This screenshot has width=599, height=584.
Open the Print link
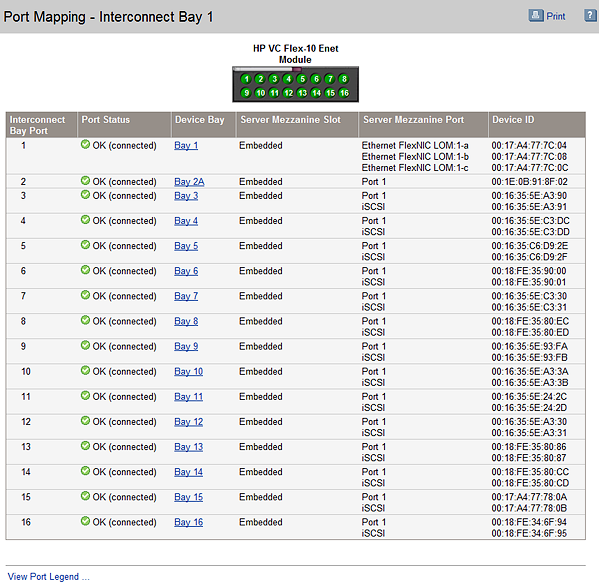coord(555,16)
